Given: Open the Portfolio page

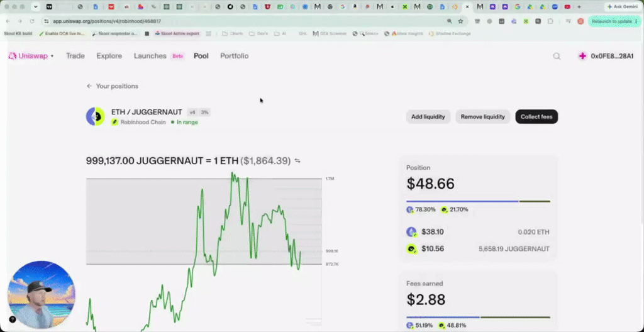Looking at the screenshot, I should [235, 56].
